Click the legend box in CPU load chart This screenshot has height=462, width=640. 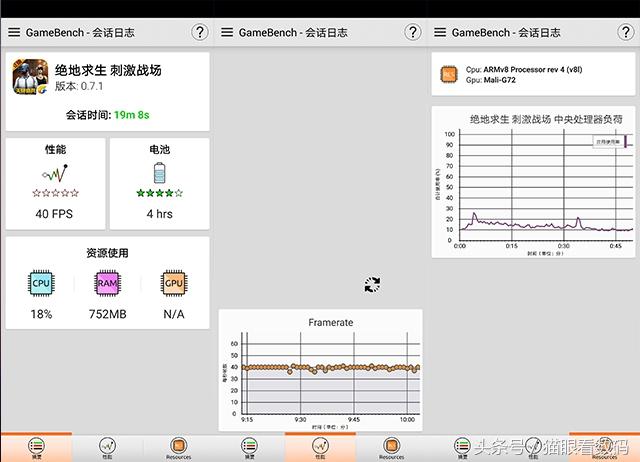pos(609,142)
